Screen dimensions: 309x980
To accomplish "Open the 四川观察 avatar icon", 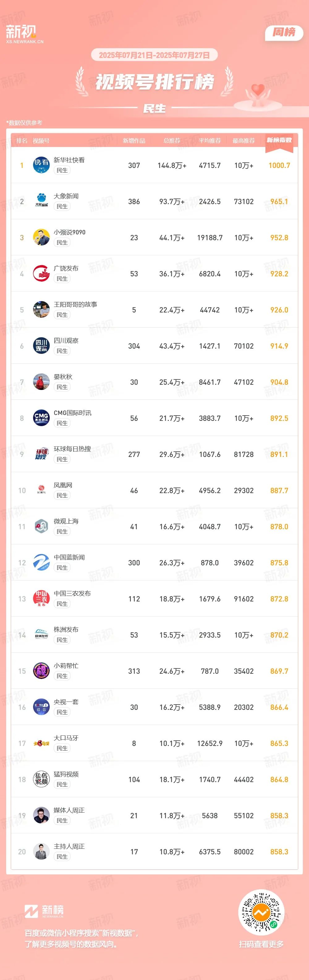I will (41, 346).
